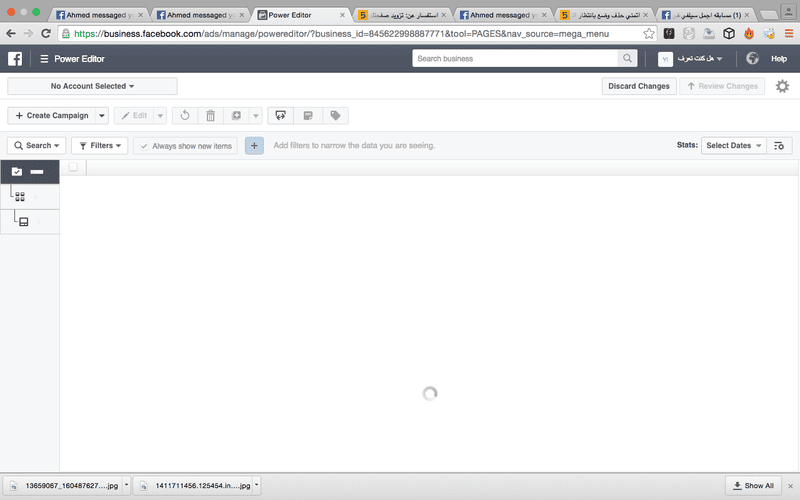
Task: Open column settings icon beside Select Dates
Action: 779,146
